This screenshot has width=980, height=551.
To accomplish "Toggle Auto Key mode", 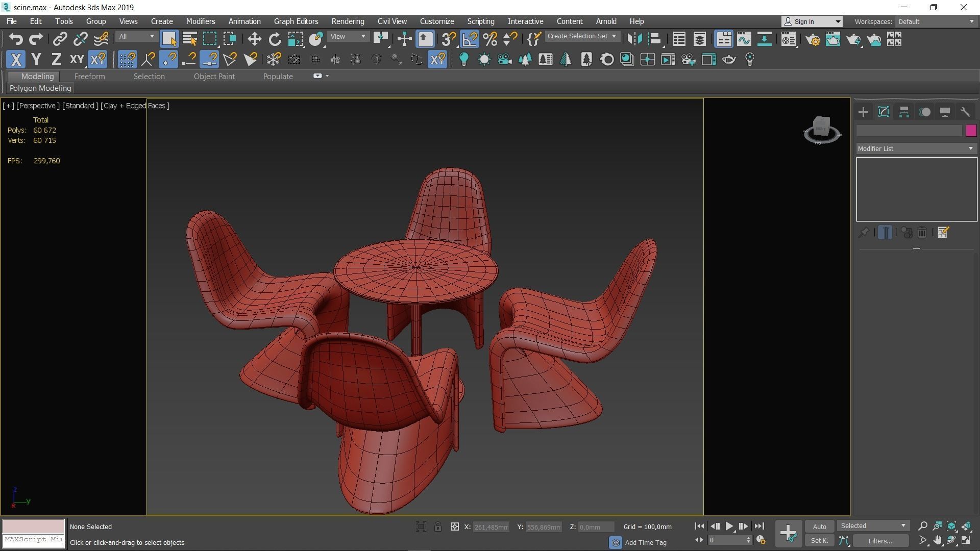I will tap(820, 527).
